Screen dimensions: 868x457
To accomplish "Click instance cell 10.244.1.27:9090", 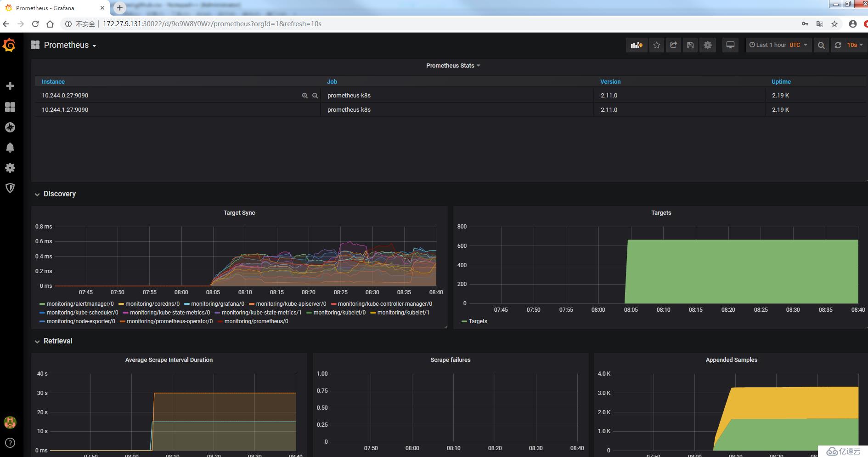I will (x=65, y=110).
